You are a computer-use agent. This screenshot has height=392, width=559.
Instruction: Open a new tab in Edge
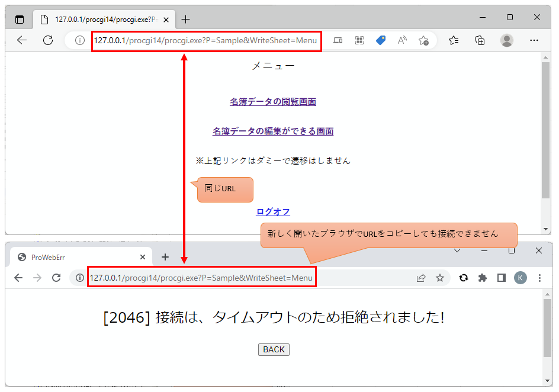point(186,20)
